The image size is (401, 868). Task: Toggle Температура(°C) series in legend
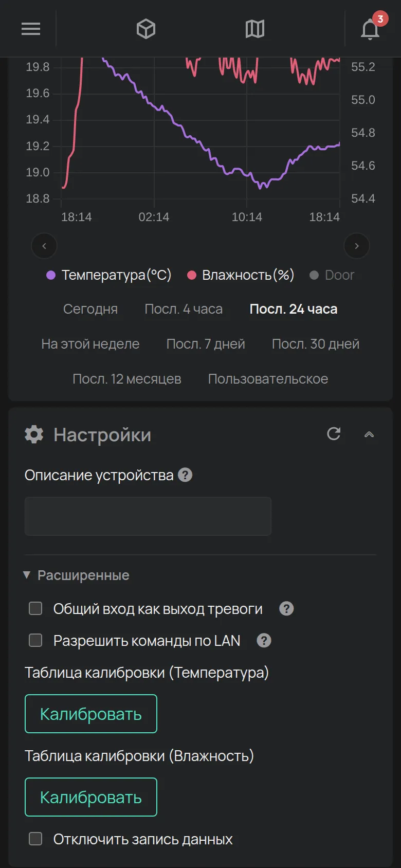109,275
